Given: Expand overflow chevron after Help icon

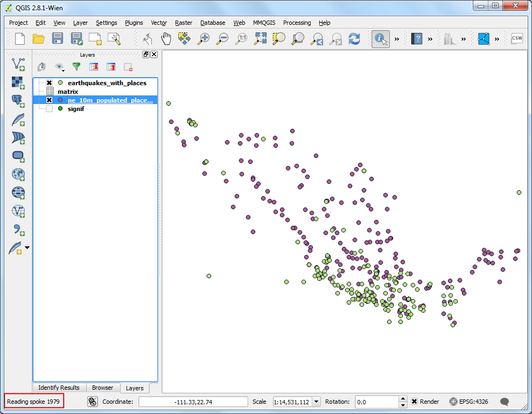Looking at the screenshot, I should [x=430, y=39].
